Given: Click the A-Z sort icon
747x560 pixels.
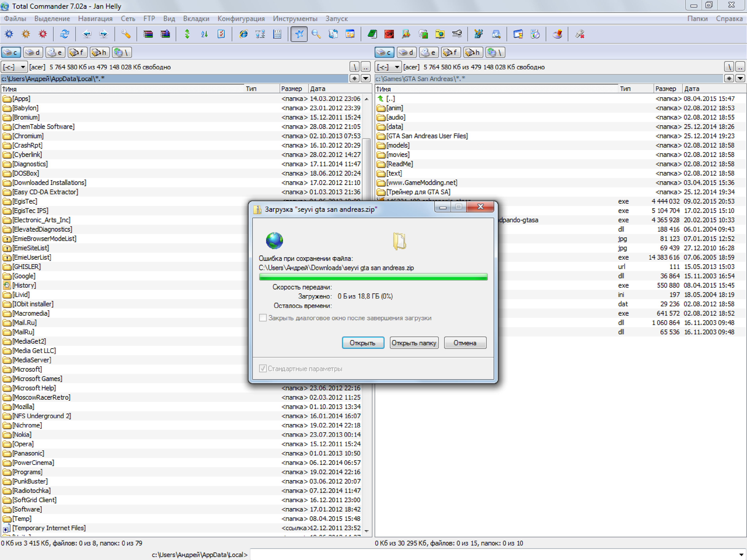Looking at the screenshot, I should (x=204, y=34).
